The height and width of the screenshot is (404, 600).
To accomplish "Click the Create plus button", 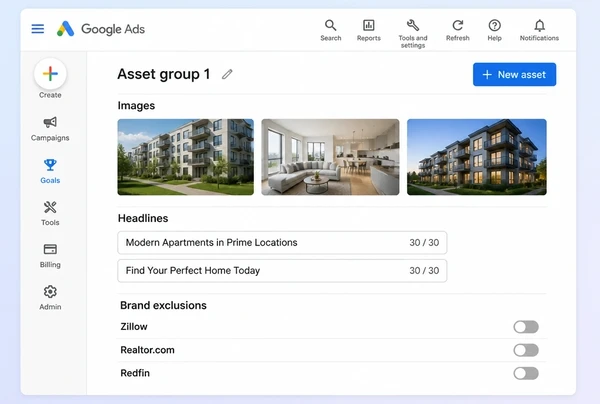I will (x=50, y=74).
